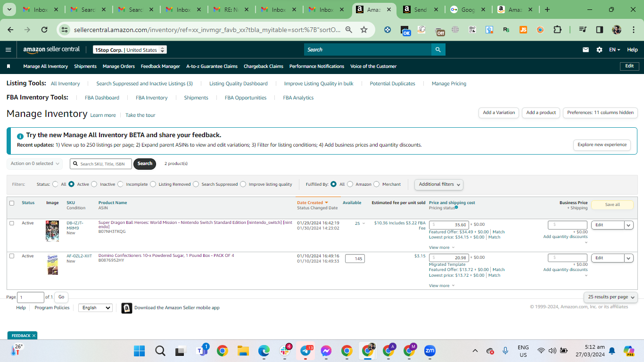Open the English language selector in footer
Viewport: 644px width, 362px height.
click(95, 308)
